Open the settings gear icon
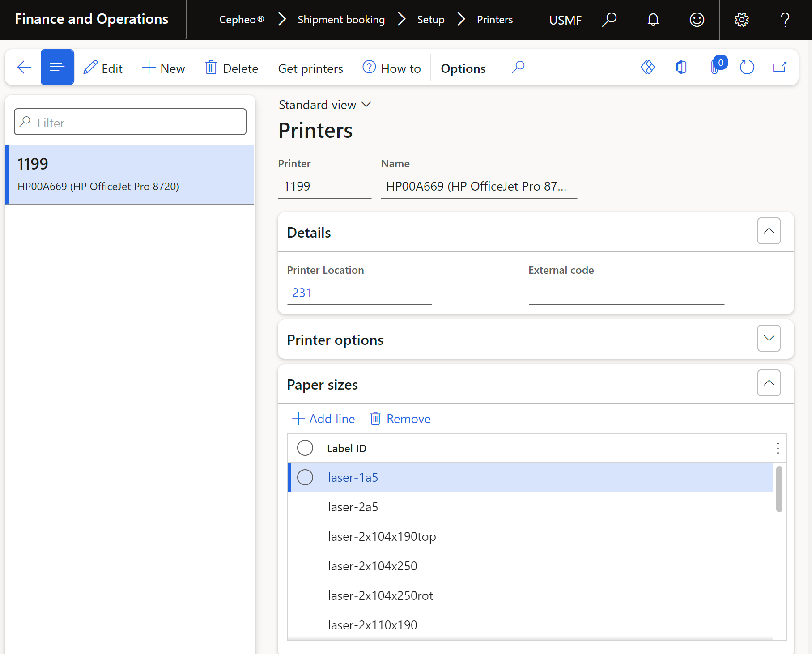Screen dimensions: 812x654 pos(741,20)
